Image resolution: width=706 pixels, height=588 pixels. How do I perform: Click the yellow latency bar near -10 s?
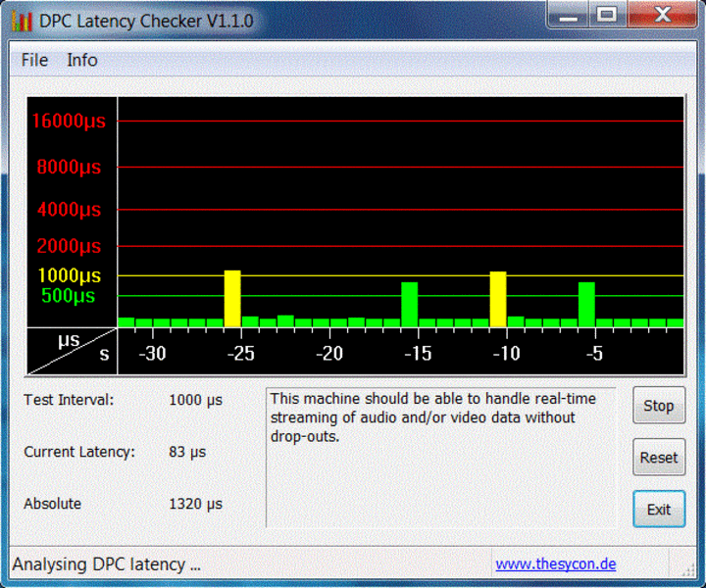498,299
